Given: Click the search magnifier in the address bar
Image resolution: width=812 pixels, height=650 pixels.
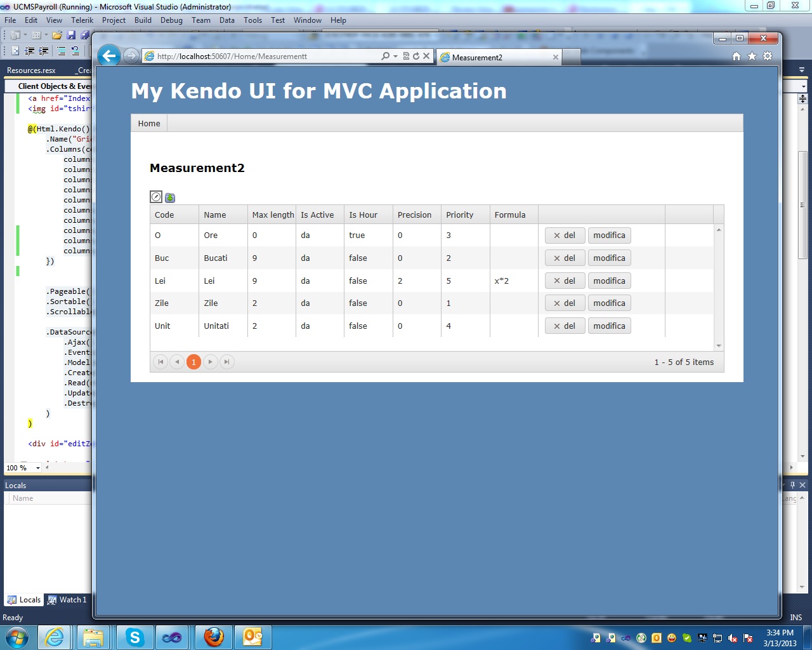Looking at the screenshot, I should [x=385, y=56].
